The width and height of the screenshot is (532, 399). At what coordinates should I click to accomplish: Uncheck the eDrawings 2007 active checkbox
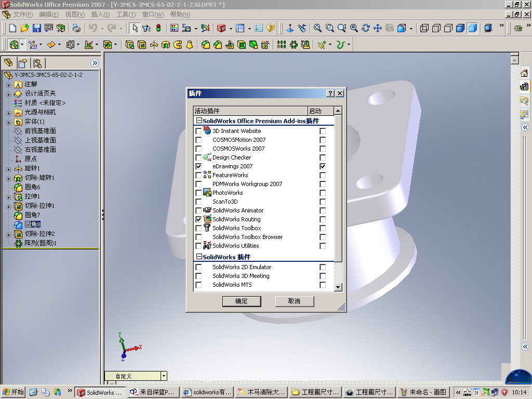(x=198, y=166)
